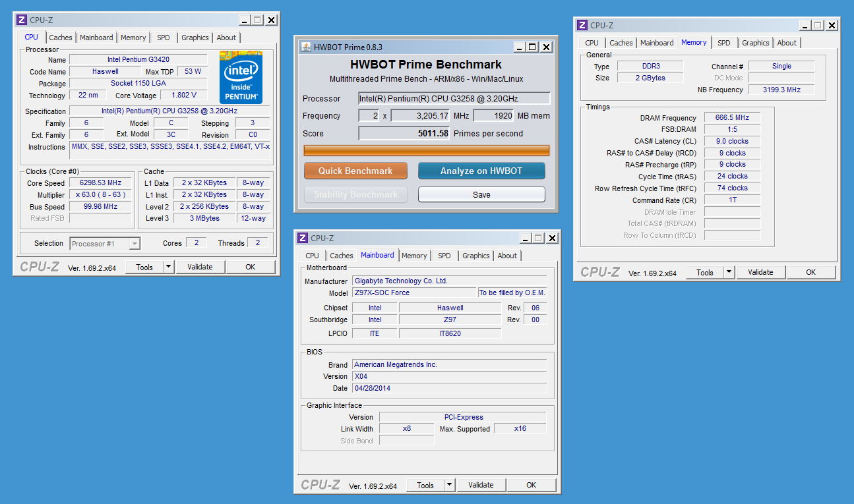This screenshot has width=854, height=504.
Task: Click the Processor field in HWBOT Prime
Action: pos(454,98)
